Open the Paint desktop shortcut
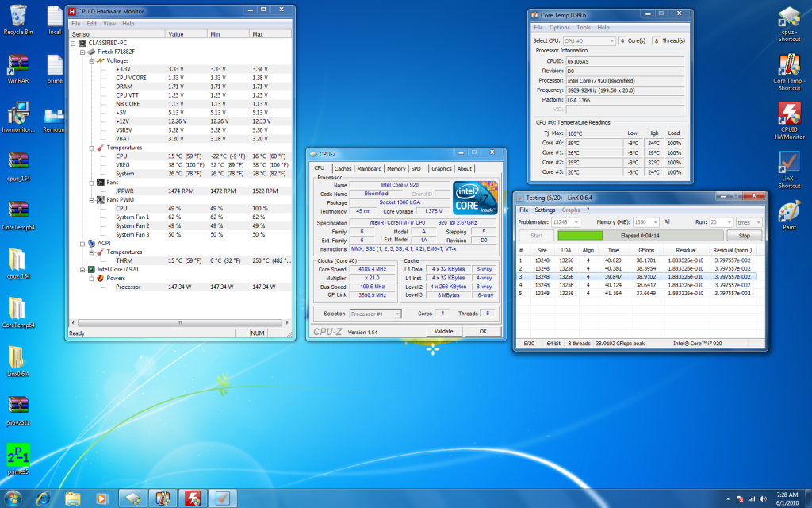Screen dimensions: 812x508 click(x=788, y=213)
